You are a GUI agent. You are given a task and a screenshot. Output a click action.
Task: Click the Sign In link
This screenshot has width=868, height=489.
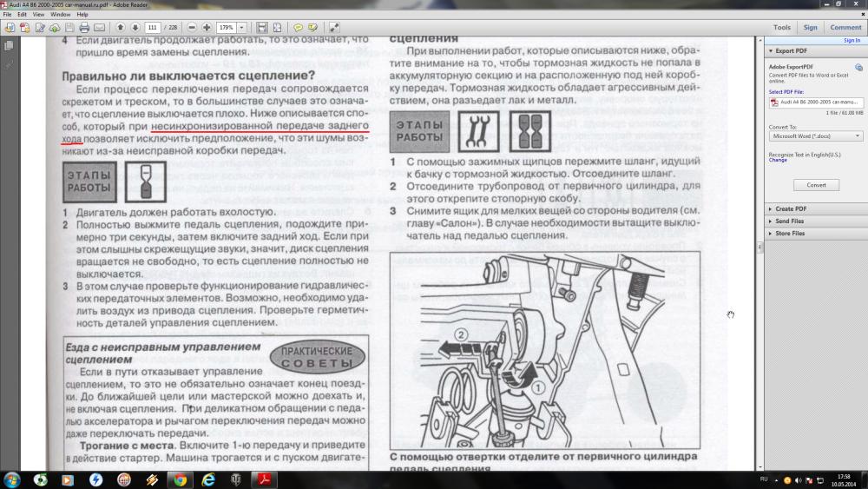[852, 40]
